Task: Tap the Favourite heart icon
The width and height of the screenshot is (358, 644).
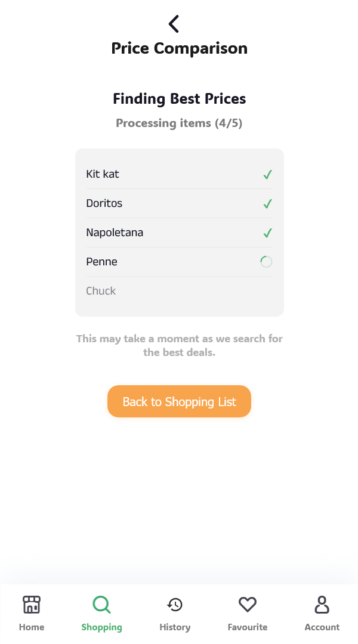Action: (x=248, y=605)
